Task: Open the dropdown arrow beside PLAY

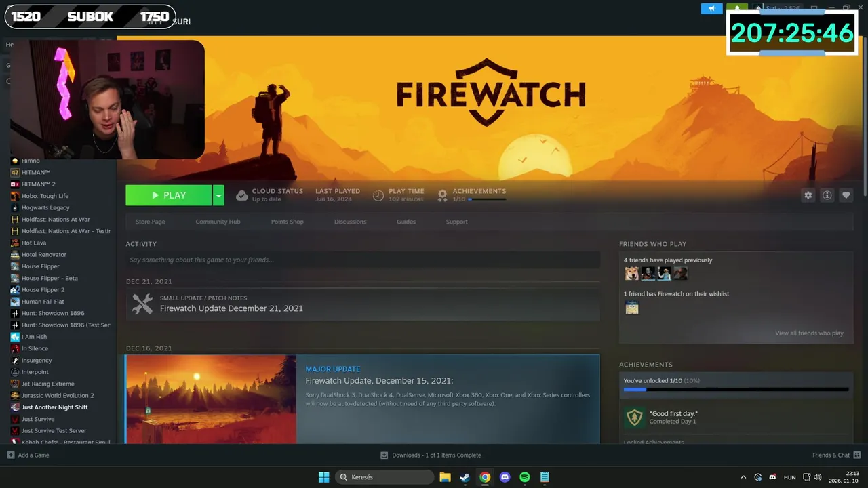Action: [x=218, y=195]
